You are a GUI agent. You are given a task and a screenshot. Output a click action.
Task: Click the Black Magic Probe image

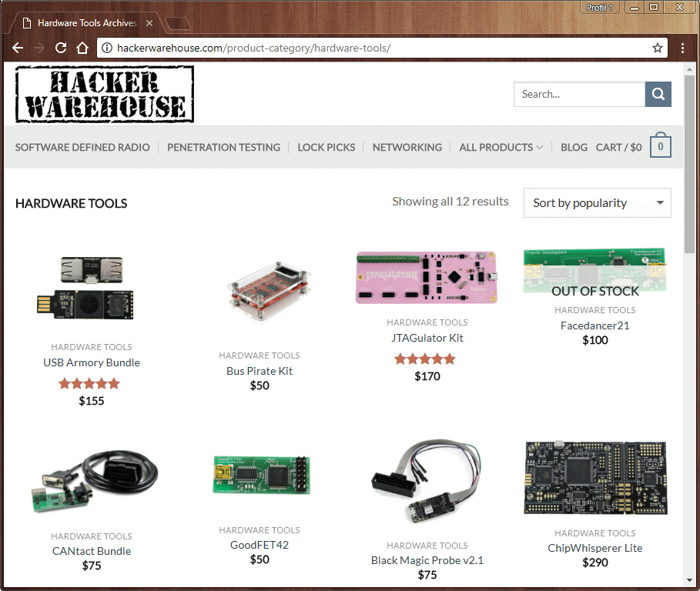pyautogui.click(x=427, y=482)
